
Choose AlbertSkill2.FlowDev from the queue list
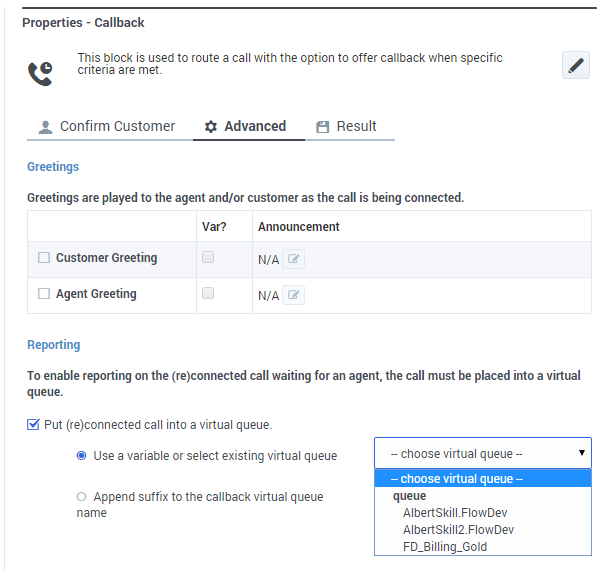pos(457,530)
